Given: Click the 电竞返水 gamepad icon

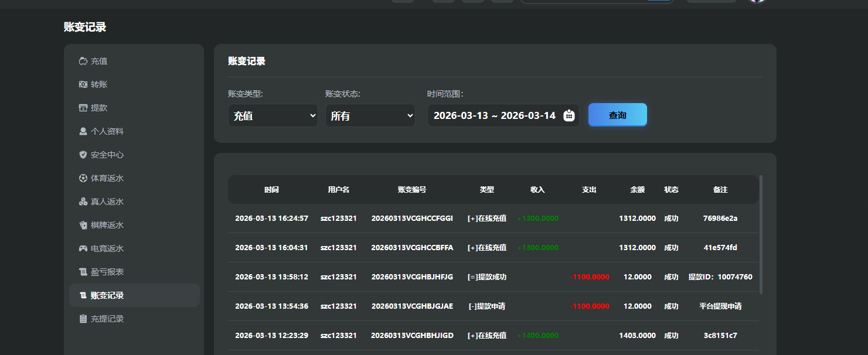Looking at the screenshot, I should (83, 248).
